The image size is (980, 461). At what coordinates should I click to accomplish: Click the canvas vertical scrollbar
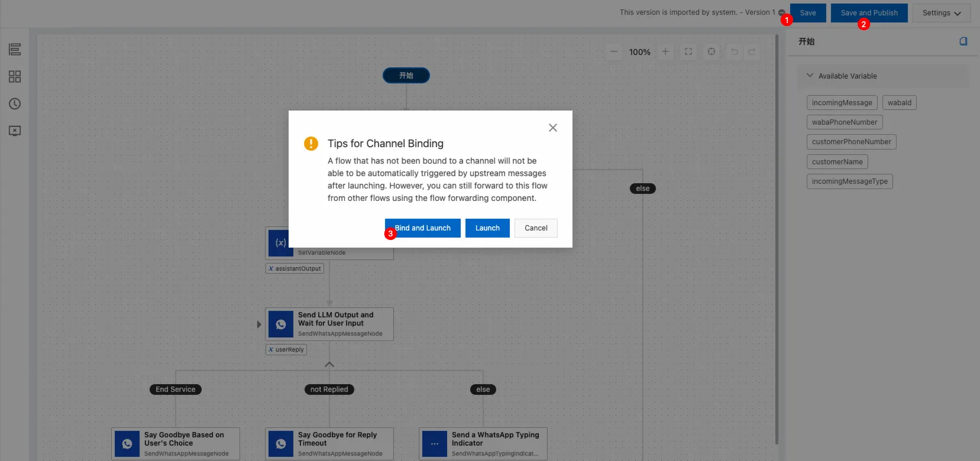click(777, 239)
